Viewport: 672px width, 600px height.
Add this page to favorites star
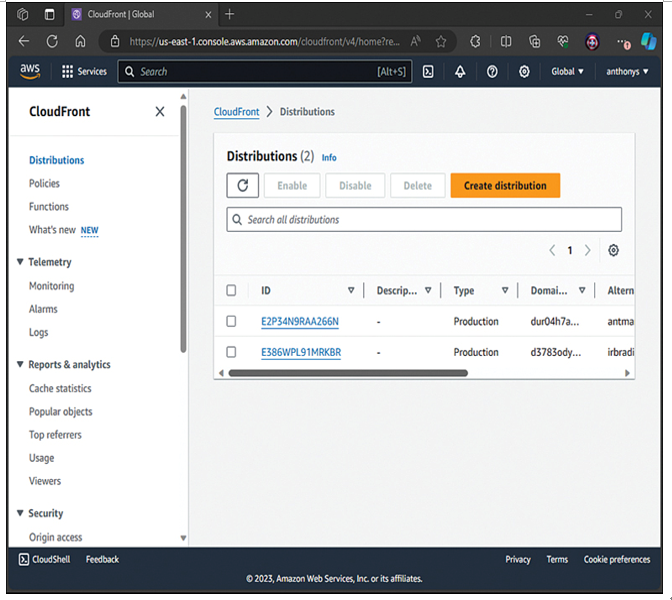click(441, 42)
